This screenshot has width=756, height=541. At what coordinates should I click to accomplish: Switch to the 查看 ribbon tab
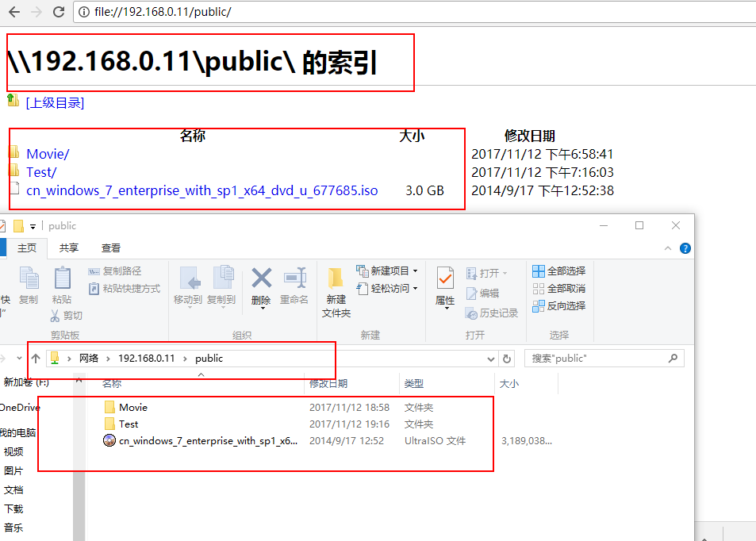point(111,247)
